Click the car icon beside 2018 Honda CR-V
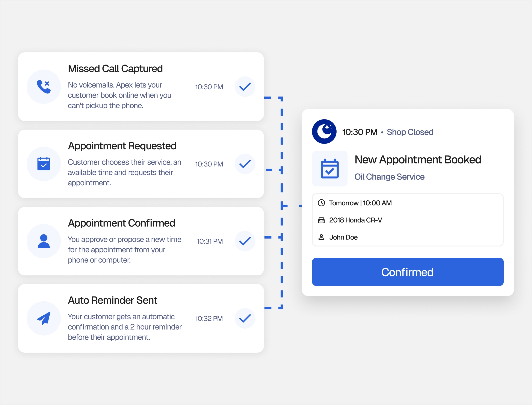532x405 pixels. click(321, 220)
